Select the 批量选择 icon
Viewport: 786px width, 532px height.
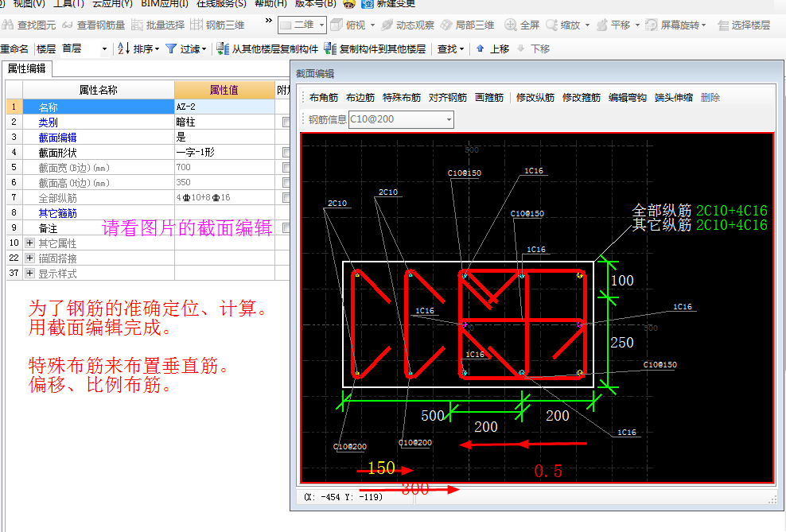click(137, 25)
